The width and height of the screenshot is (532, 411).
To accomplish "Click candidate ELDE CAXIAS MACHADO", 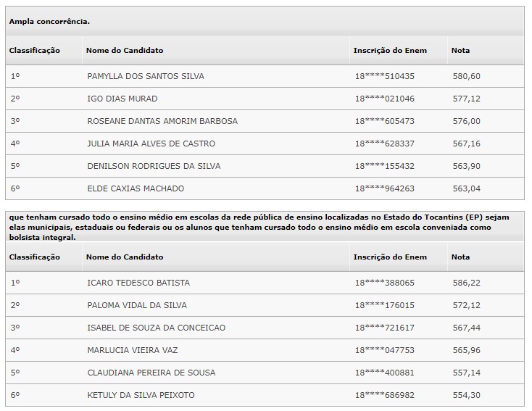I will (x=136, y=188).
